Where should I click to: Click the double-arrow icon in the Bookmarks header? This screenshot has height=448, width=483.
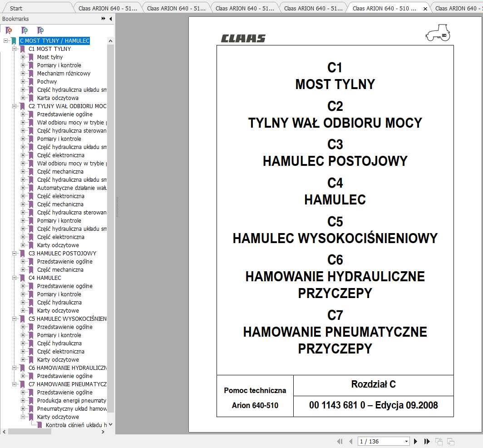pyautogui.click(x=103, y=19)
